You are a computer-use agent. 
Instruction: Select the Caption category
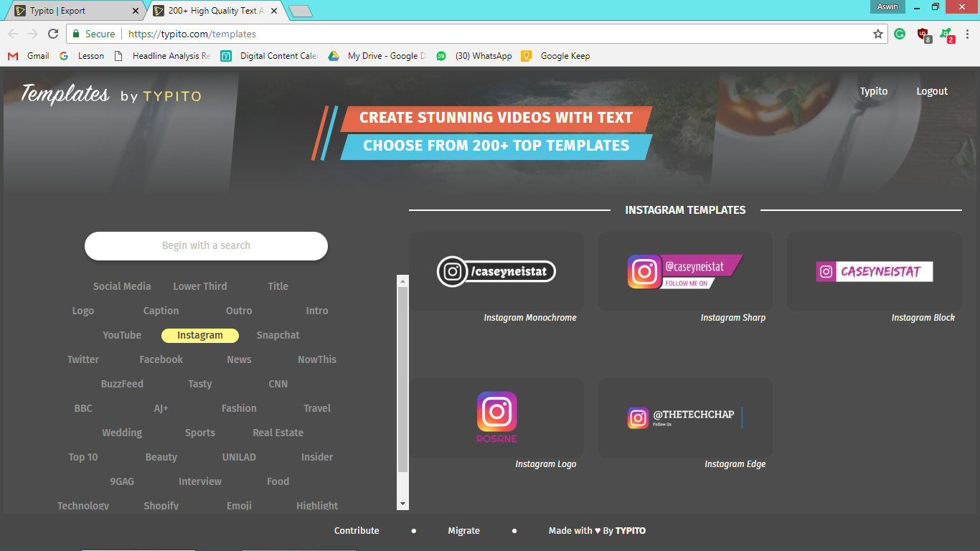pyautogui.click(x=161, y=311)
